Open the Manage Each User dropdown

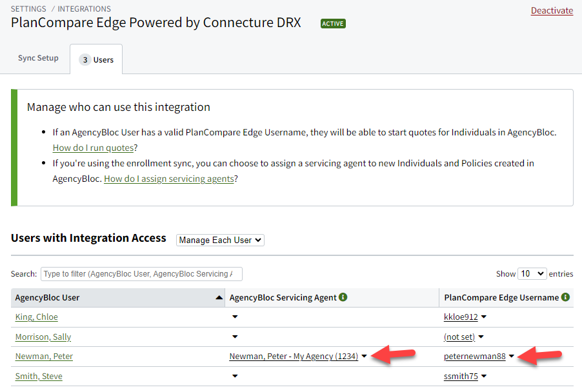pos(220,240)
